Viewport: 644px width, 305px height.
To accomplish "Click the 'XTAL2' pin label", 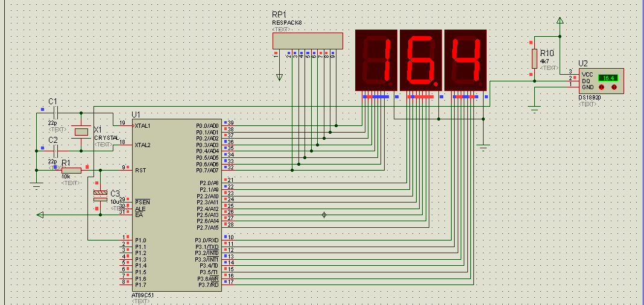I will 142,145.
